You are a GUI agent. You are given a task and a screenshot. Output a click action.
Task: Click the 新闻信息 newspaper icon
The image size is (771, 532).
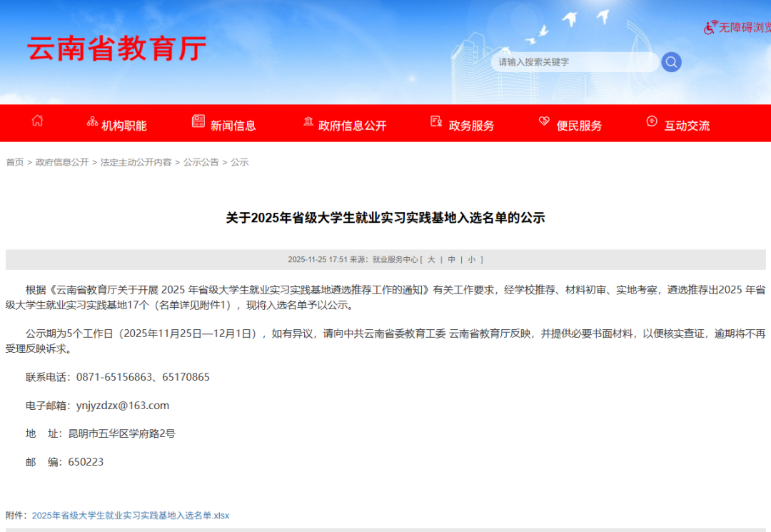click(198, 121)
